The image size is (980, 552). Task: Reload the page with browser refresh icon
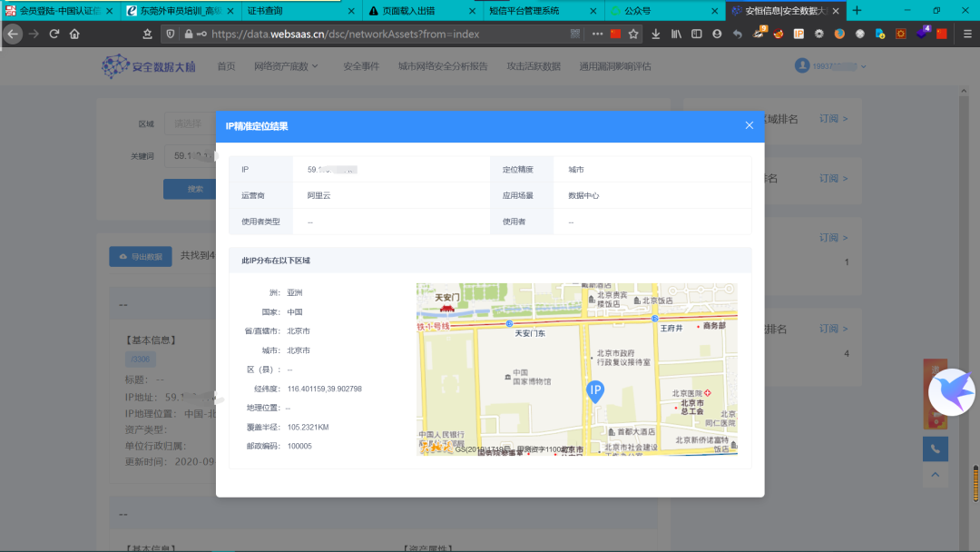point(54,34)
